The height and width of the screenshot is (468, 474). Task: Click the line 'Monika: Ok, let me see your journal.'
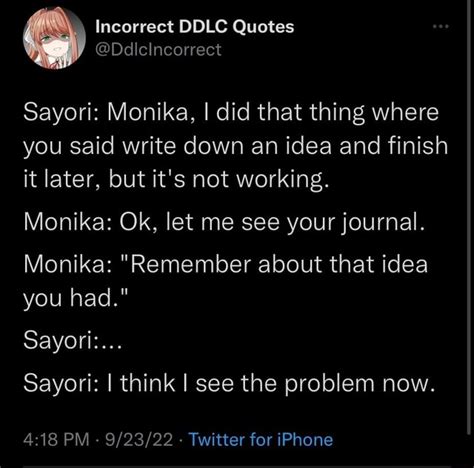click(x=224, y=223)
